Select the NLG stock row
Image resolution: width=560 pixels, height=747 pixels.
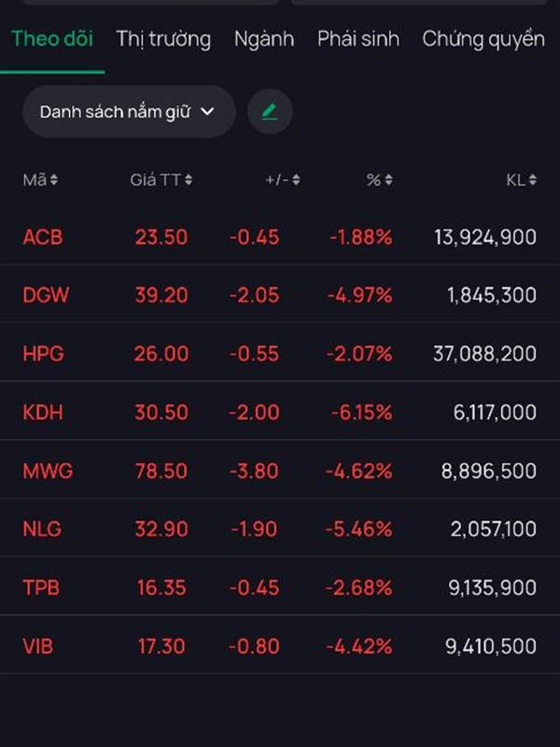pyautogui.click(x=42, y=529)
